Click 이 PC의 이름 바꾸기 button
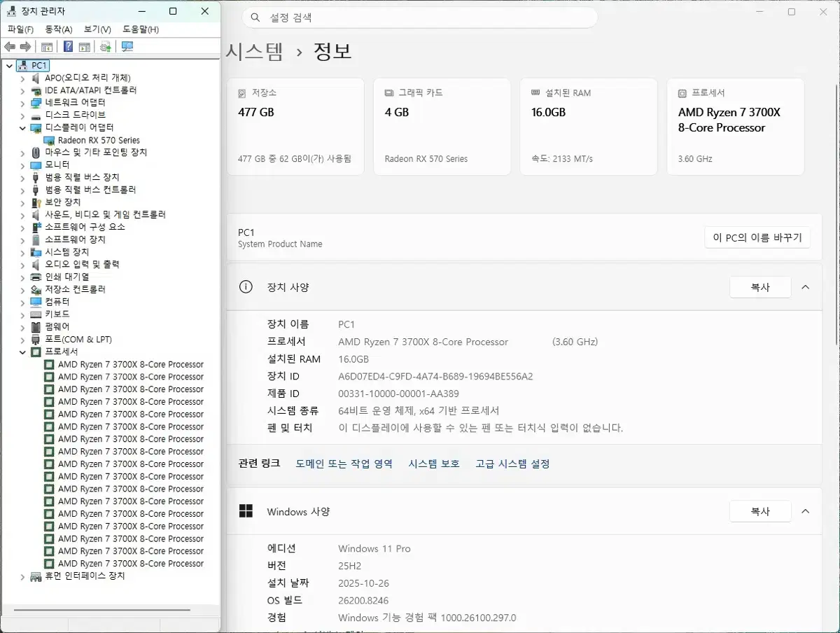The image size is (840, 633). click(x=757, y=237)
